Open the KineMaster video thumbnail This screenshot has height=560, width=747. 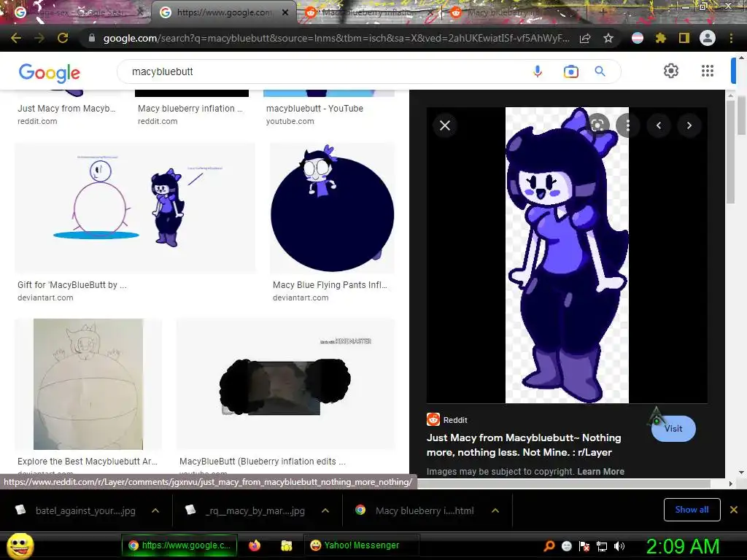[x=285, y=384]
